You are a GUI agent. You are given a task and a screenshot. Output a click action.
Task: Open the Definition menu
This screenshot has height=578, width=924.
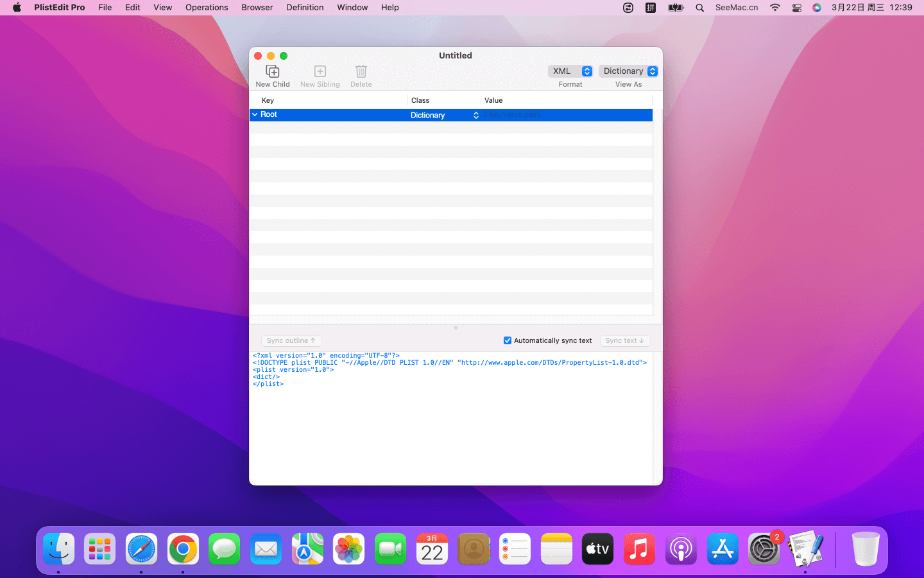click(x=305, y=8)
